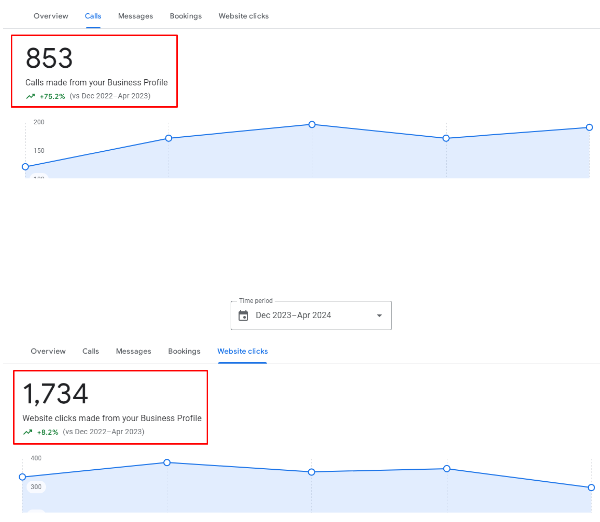Click the peak data point on Website clicks chart
Viewport: 600px width, 522px height.
point(167,462)
